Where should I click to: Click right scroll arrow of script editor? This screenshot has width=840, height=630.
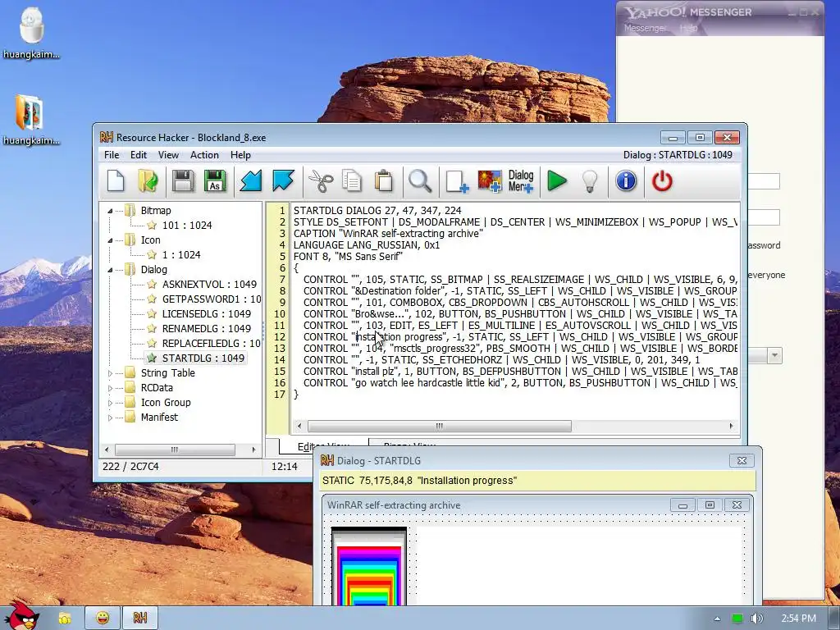[x=731, y=426]
